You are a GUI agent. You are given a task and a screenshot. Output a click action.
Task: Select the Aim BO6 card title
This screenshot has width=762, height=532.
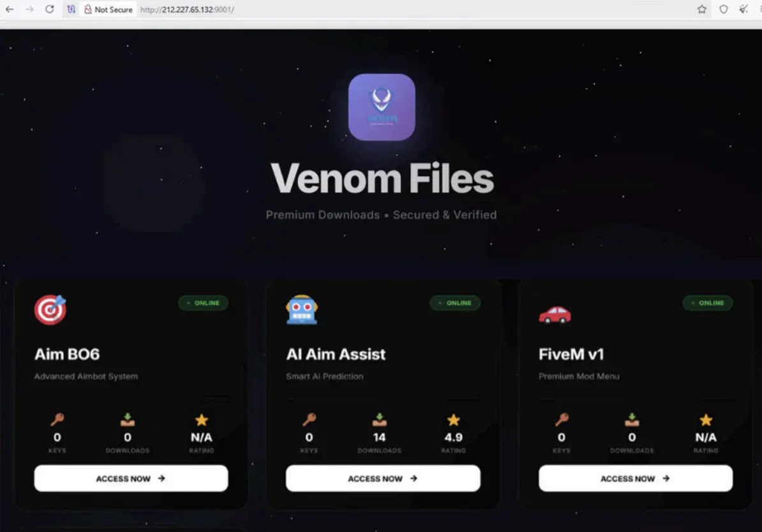[x=67, y=354]
